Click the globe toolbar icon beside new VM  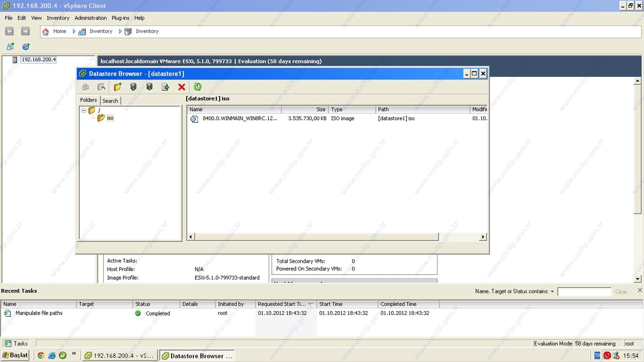pyautogui.click(x=26, y=46)
